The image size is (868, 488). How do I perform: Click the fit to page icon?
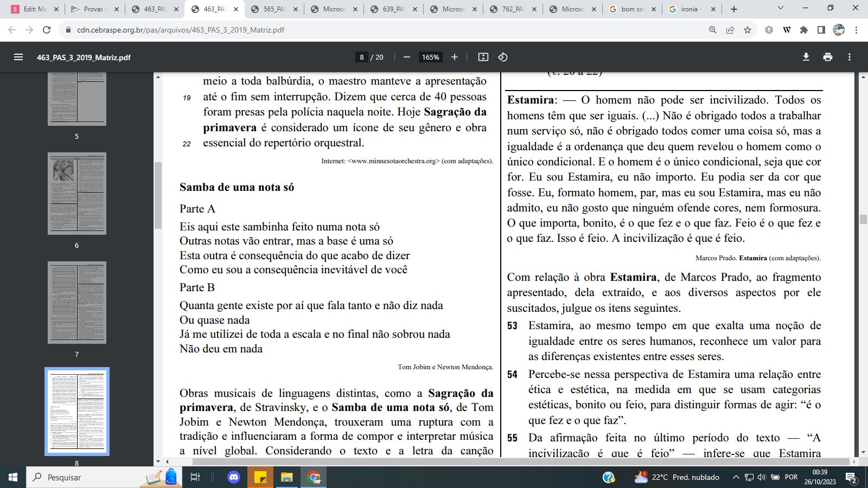pos(483,57)
